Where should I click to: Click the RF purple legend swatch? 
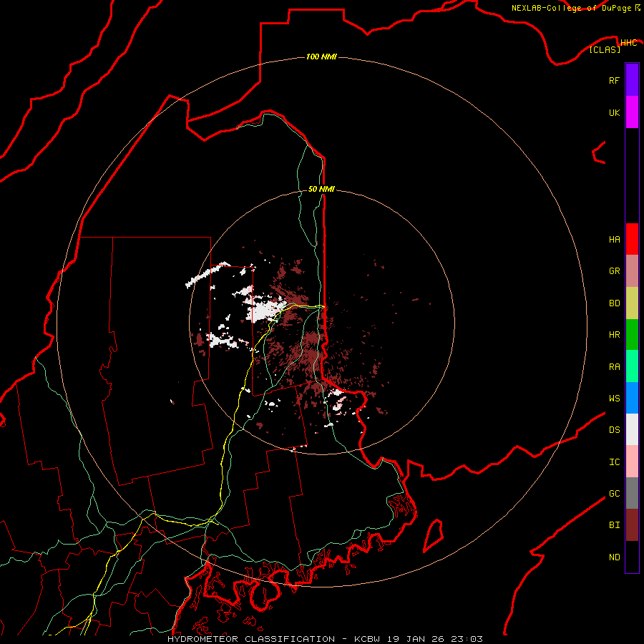(x=632, y=80)
